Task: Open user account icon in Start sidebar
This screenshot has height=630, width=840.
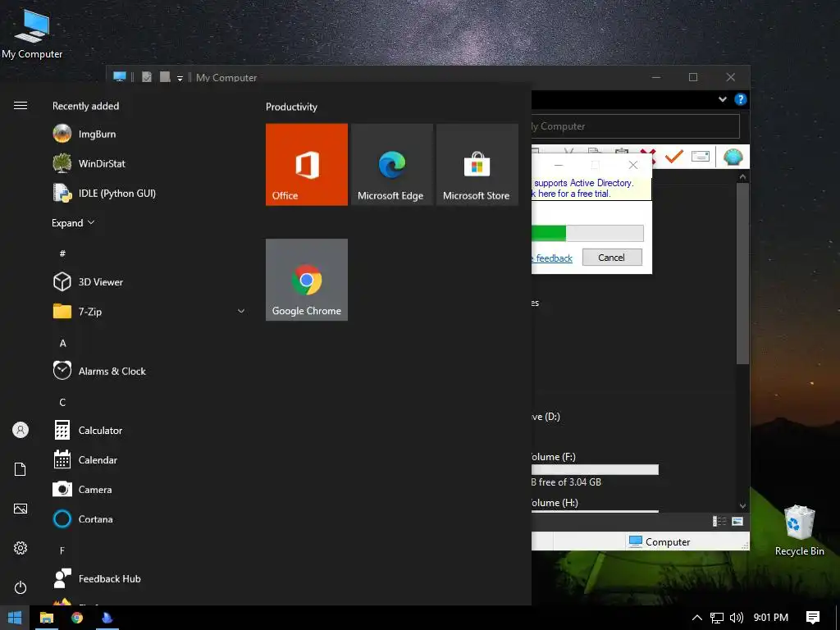Action: point(21,430)
